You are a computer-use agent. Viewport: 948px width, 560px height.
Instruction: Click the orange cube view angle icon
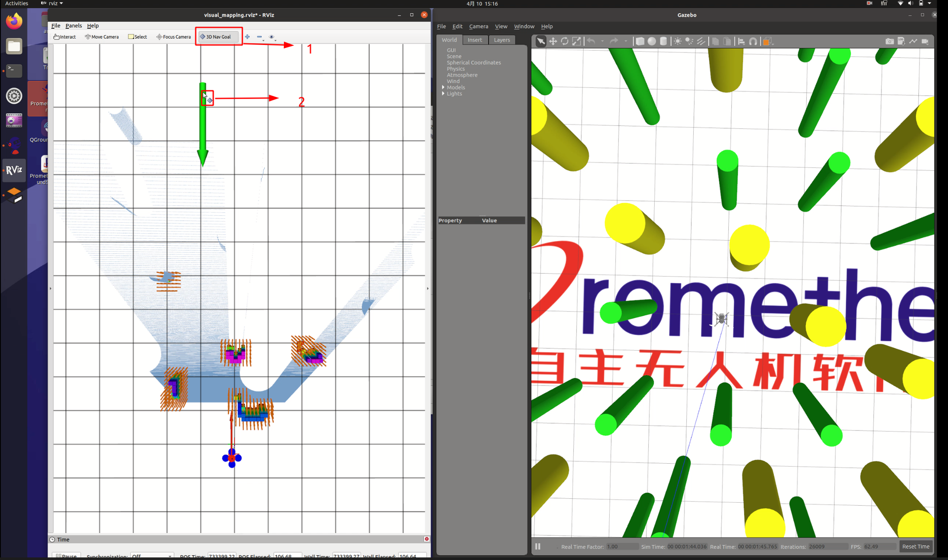pos(767,41)
